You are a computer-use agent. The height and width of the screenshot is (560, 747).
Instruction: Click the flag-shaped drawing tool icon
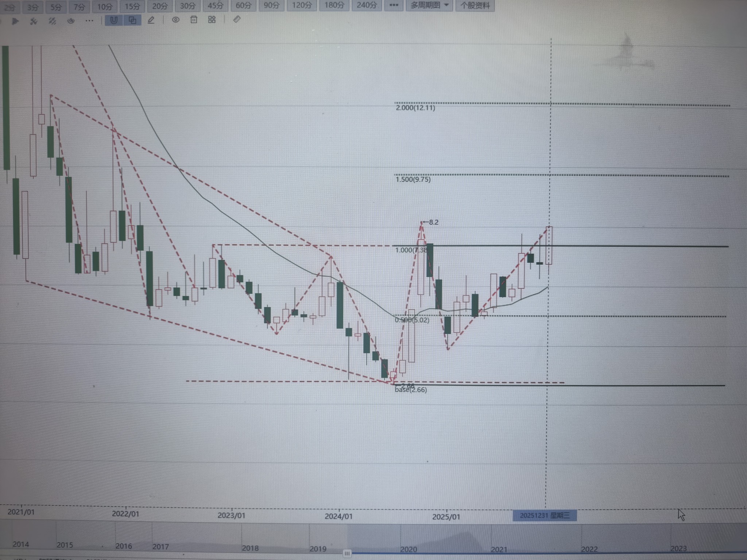pyautogui.click(x=15, y=22)
